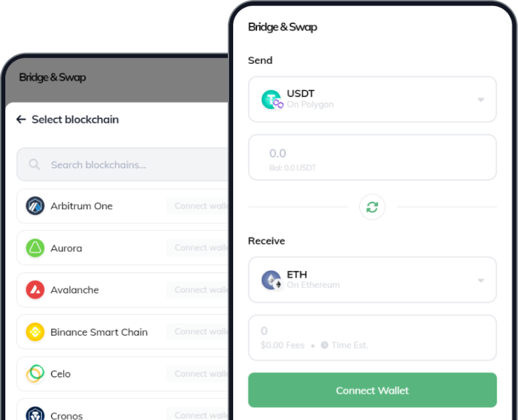Expand the ETH receive token dropdown
This screenshot has width=518, height=420.
point(481,280)
